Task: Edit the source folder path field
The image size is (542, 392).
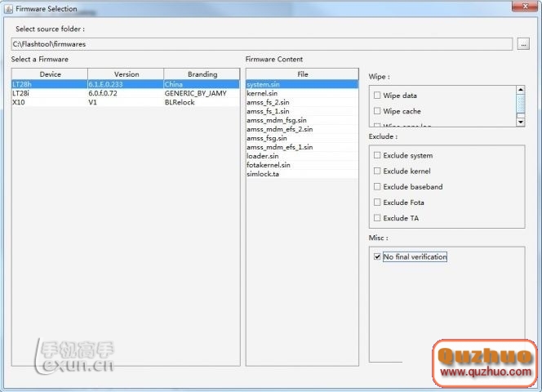Action: [x=262, y=44]
